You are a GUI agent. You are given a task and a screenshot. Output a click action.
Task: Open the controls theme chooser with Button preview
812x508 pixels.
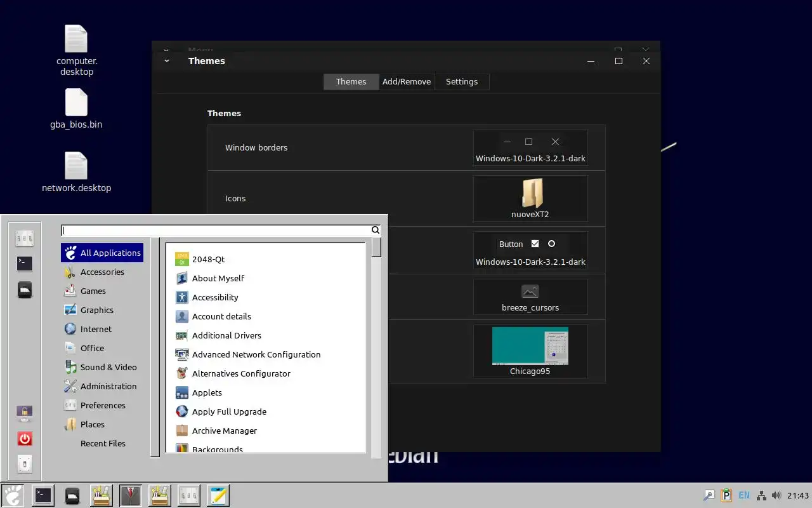[x=530, y=251]
